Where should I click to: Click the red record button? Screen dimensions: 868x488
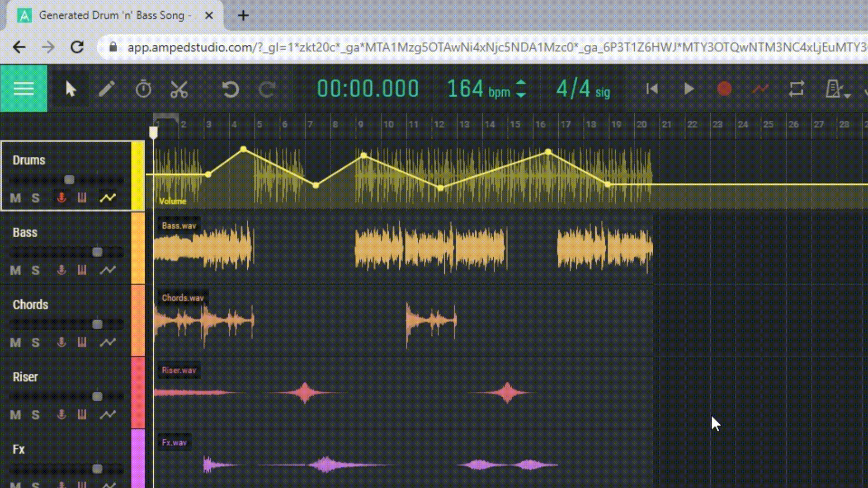tap(724, 89)
